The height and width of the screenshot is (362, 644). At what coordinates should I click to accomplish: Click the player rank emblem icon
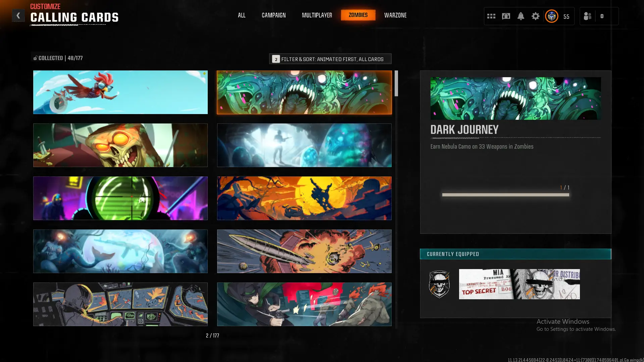point(551,16)
